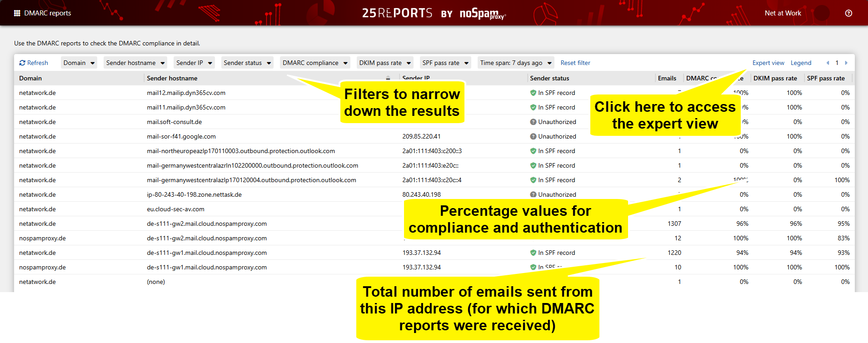Sort by the Emails column header
This screenshot has height=343, width=868.
667,78
